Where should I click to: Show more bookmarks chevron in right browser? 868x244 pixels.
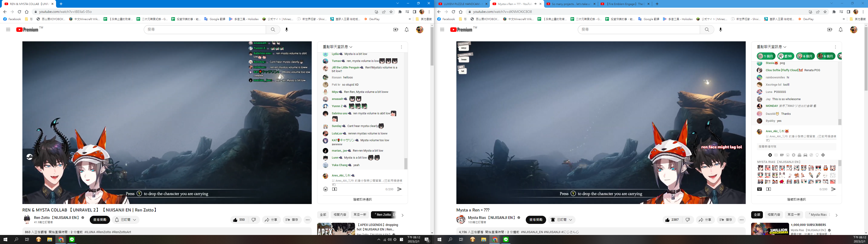pyautogui.click(x=844, y=19)
